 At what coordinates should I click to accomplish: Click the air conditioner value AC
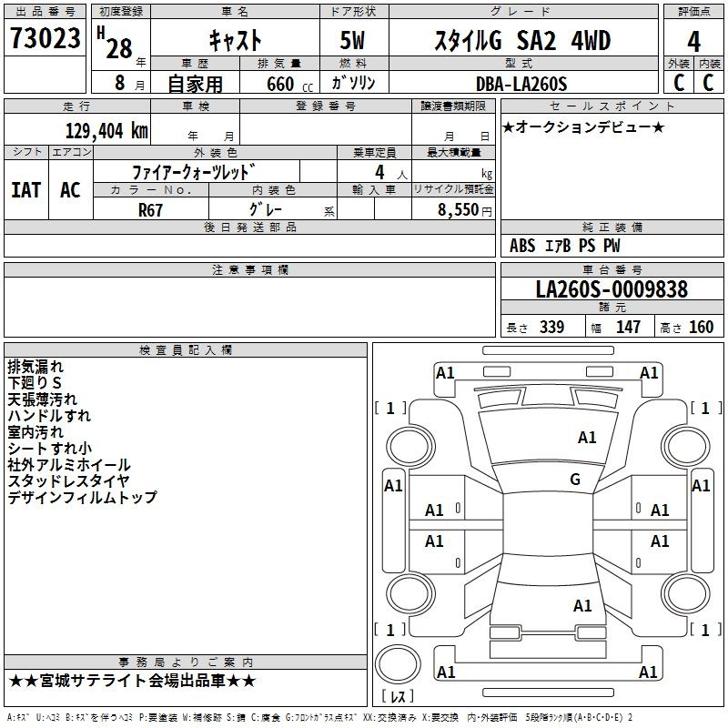coord(71,190)
